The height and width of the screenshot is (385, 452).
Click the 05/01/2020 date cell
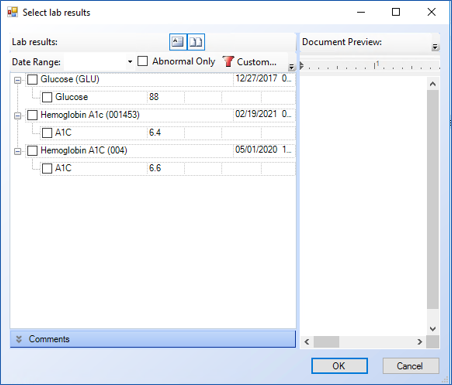264,150
